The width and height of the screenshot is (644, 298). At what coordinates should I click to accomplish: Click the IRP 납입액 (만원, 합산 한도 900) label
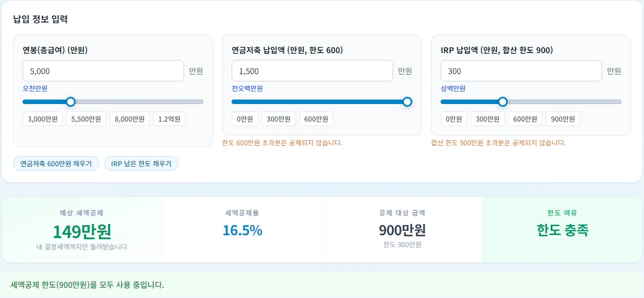point(497,50)
